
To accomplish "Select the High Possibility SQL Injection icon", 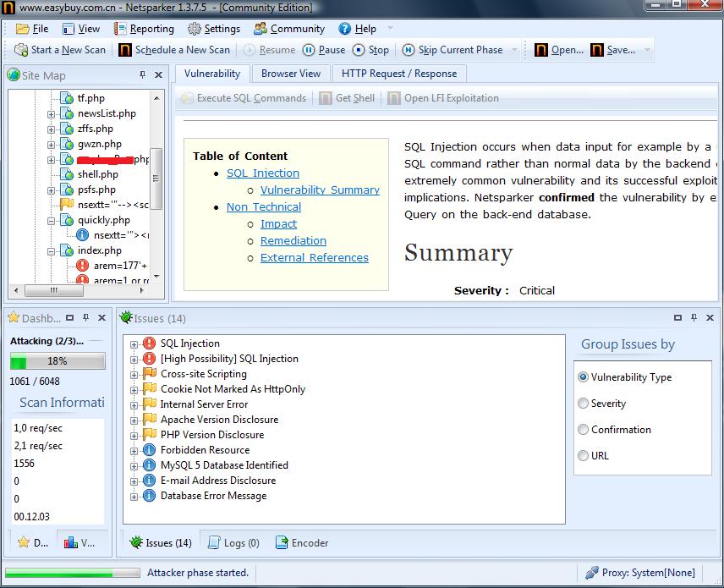I will click(149, 359).
